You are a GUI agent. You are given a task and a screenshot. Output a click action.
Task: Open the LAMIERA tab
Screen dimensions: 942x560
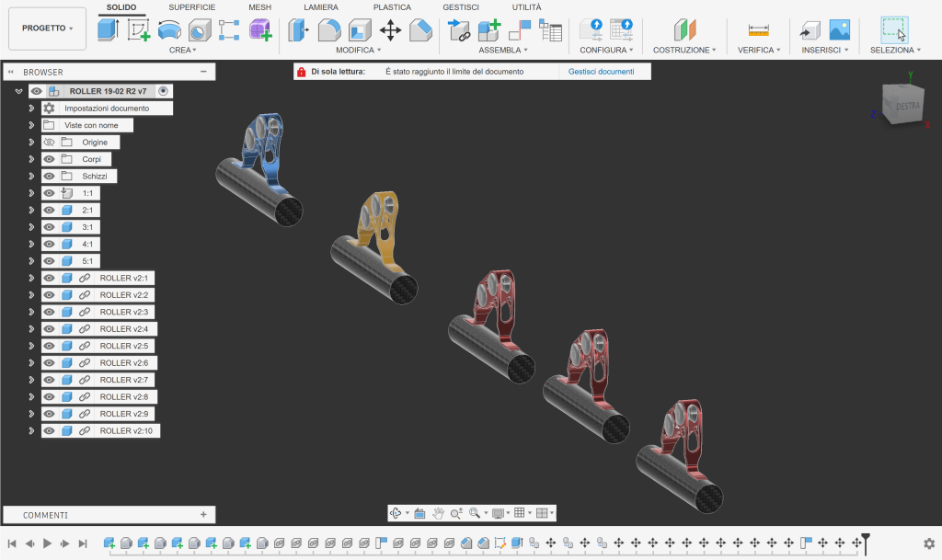321,7
